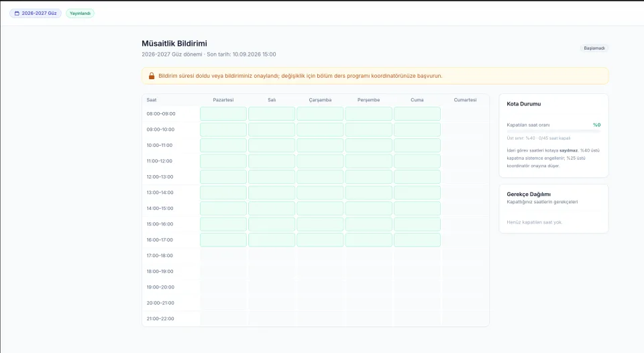
Task: Click the Son tarih: 10.09.2026 15:00 subtitle
Action: tap(241, 54)
